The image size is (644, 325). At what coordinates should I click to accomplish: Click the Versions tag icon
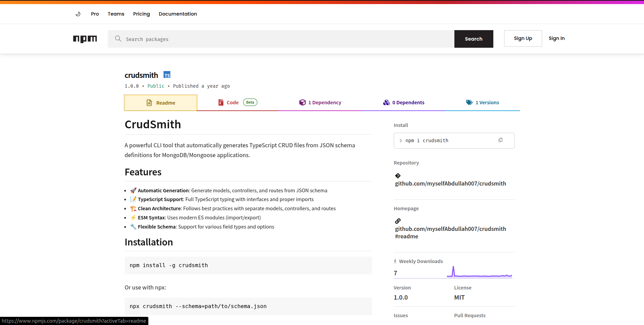coord(469,103)
